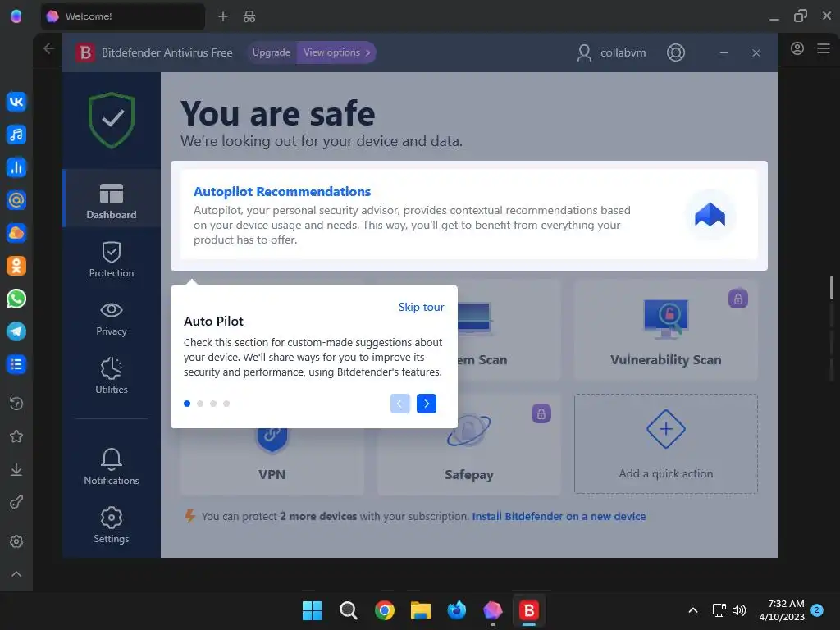Open downloads icon in browser sidebar
Screen dimensions: 840x630
coord(16,470)
